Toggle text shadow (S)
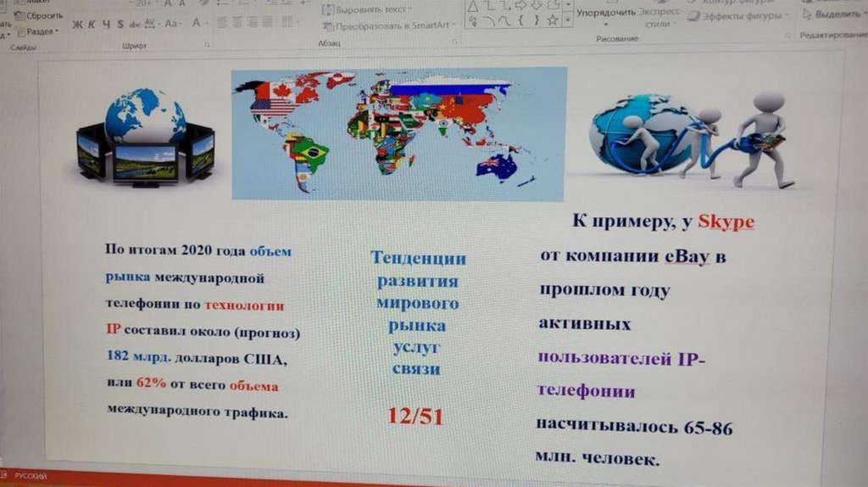 (120, 25)
